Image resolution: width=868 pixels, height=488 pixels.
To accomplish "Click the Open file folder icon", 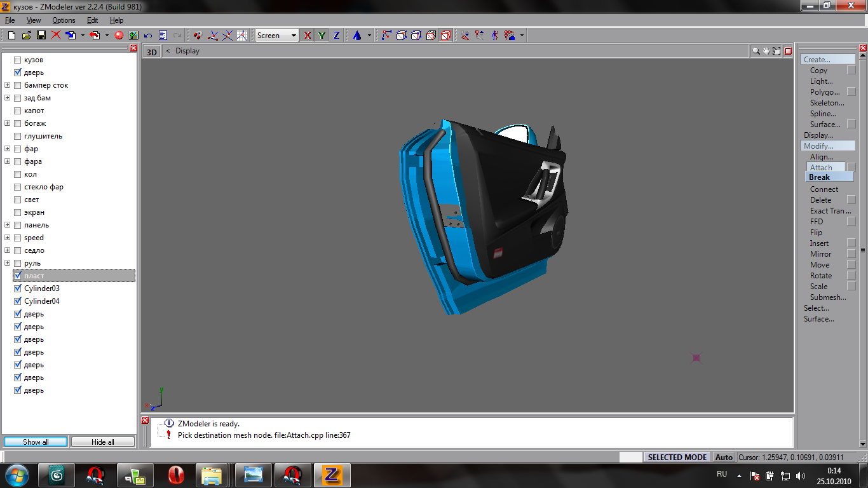I will pyautogui.click(x=26, y=36).
